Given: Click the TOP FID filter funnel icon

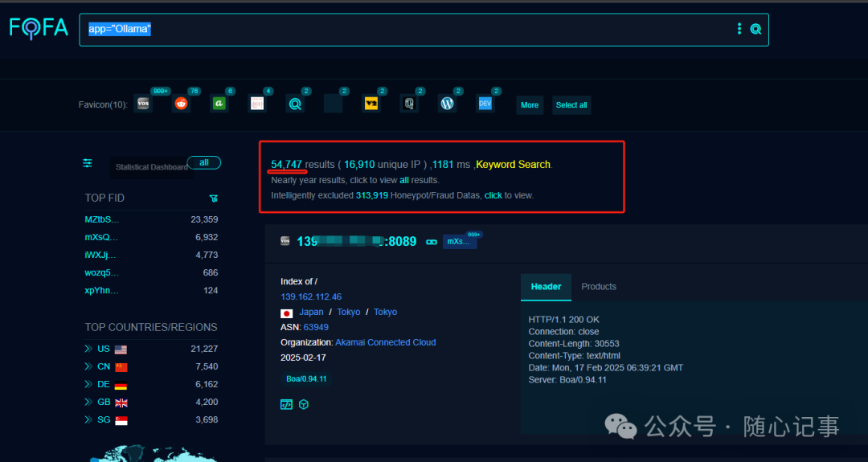Looking at the screenshot, I should [214, 198].
